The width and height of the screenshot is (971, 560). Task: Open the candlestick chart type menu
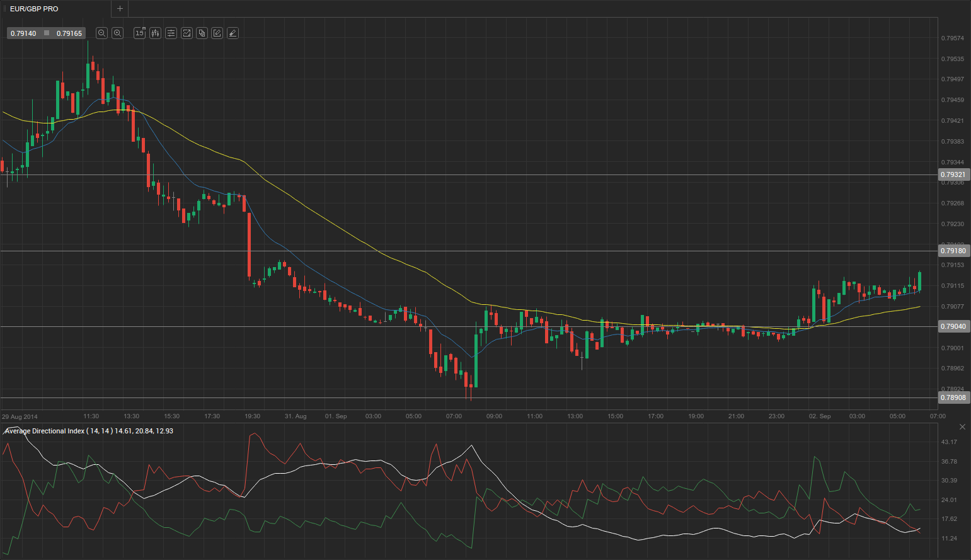(x=155, y=33)
